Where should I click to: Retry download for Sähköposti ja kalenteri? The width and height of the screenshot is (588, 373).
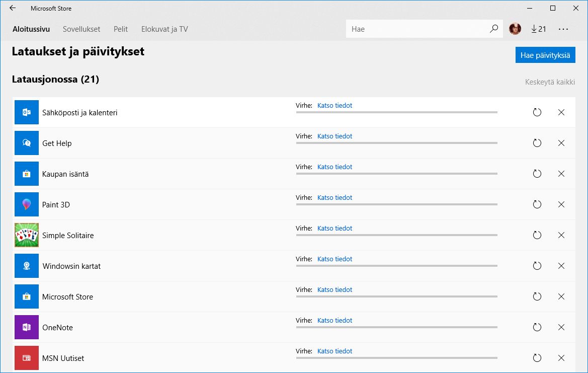[537, 112]
